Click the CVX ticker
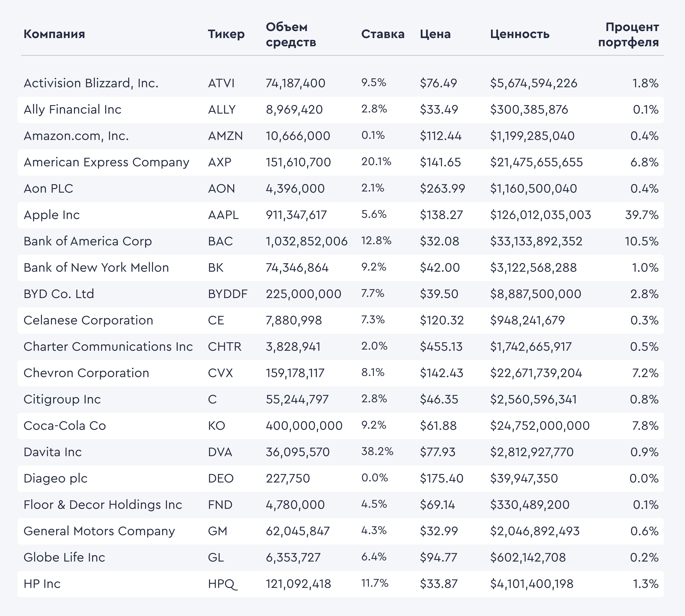Viewport: 685px width, 616px height. tap(220, 373)
